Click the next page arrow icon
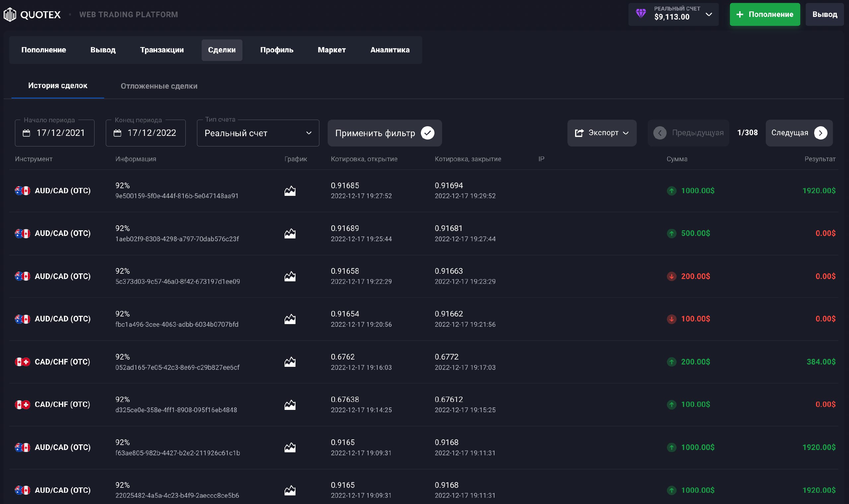This screenshot has width=849, height=504. [x=820, y=133]
